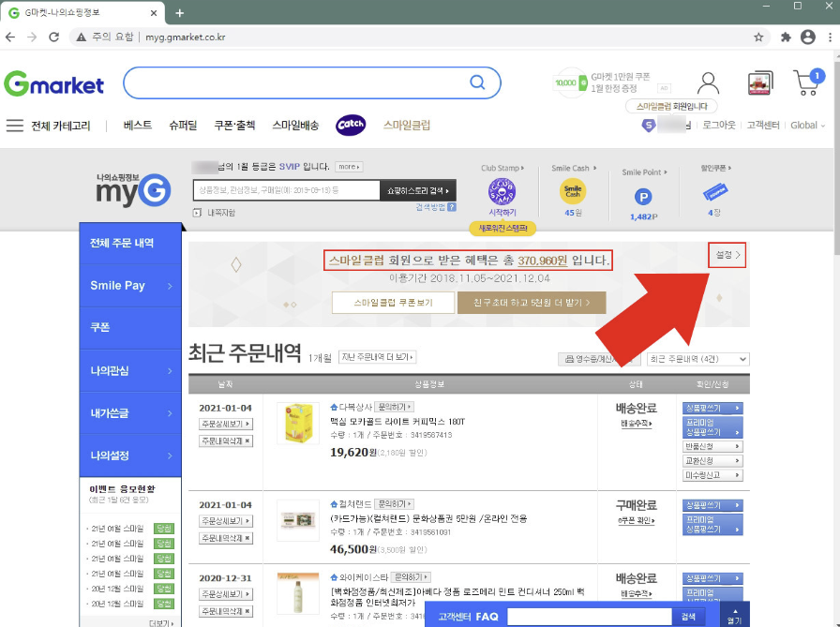Click the not-secure warning icon in address bar

coord(81,37)
